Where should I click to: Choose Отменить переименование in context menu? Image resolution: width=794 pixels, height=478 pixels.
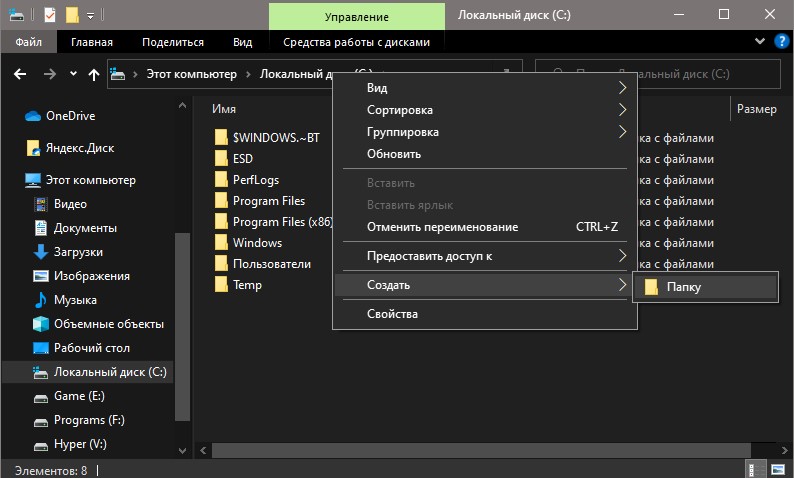tap(485, 227)
